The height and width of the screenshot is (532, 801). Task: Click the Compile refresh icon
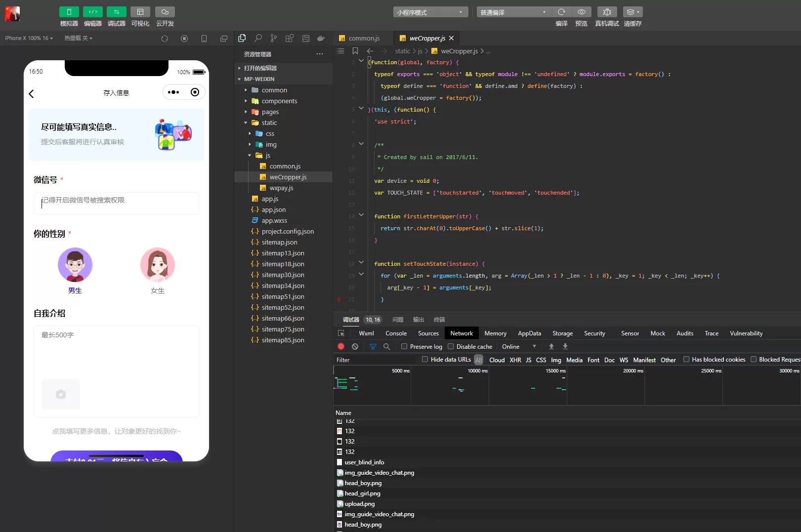click(561, 12)
